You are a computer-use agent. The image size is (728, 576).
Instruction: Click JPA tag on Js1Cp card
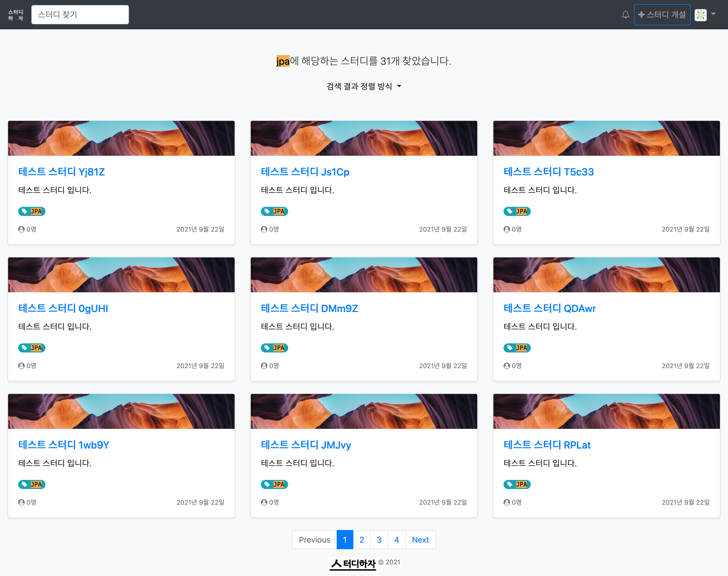(274, 211)
